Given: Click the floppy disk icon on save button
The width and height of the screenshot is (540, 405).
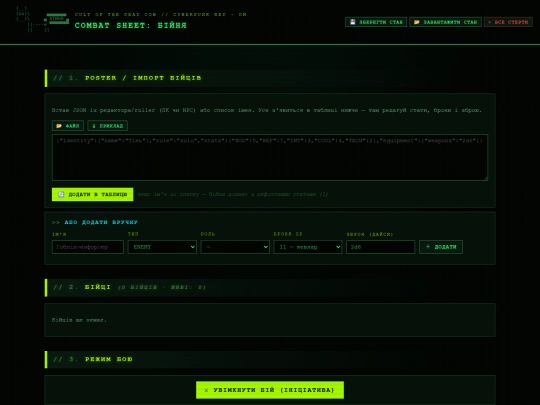Looking at the screenshot, I should pos(353,22).
